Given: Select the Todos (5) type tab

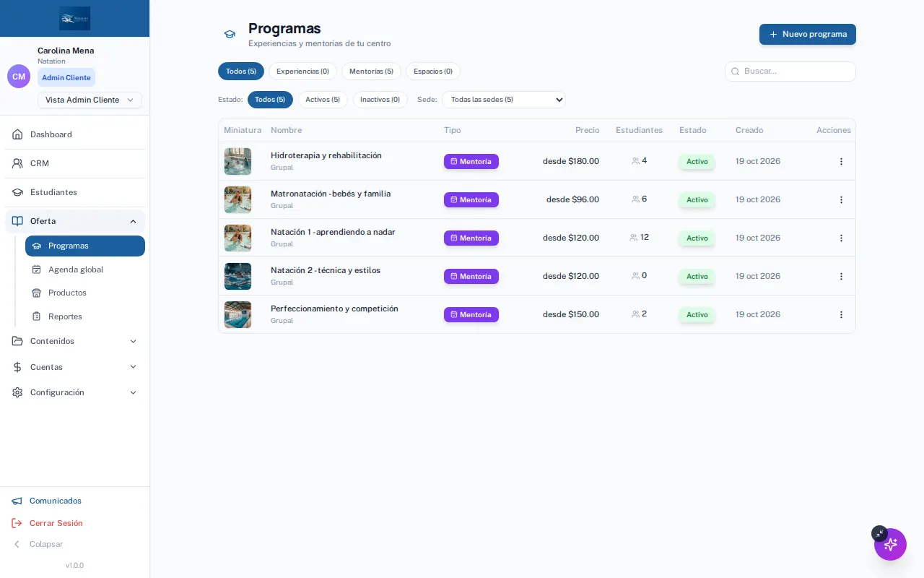Looking at the screenshot, I should click(241, 72).
